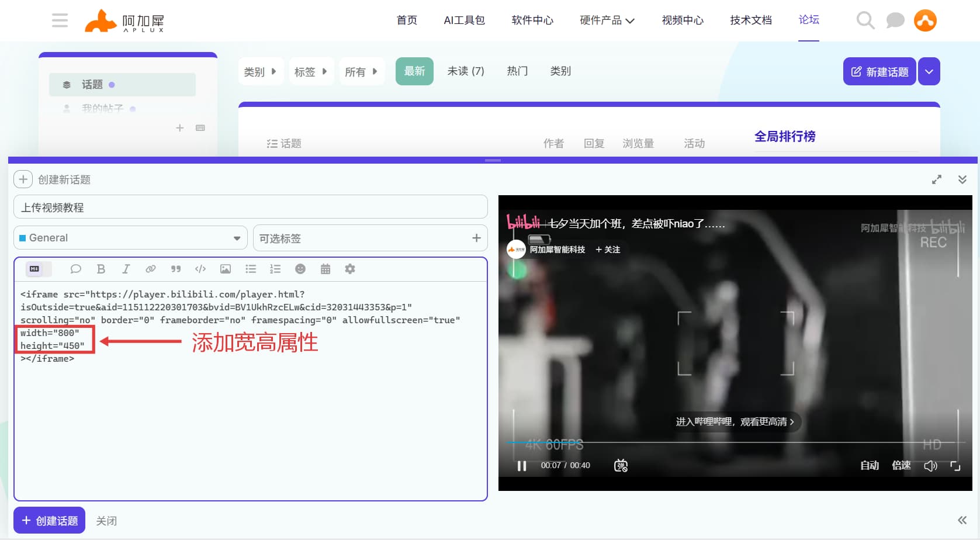
Task: Toggle danmaku comments in video player
Action: pyautogui.click(x=621, y=465)
